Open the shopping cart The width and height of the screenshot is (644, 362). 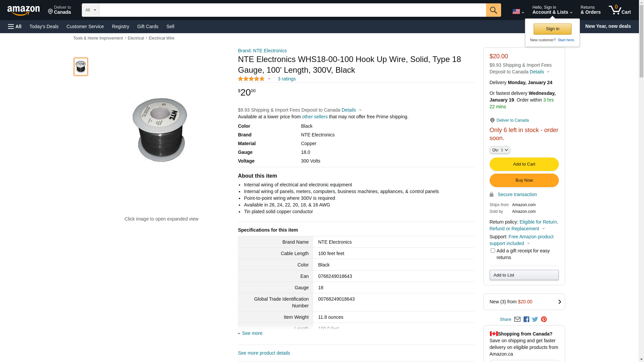[620, 10]
